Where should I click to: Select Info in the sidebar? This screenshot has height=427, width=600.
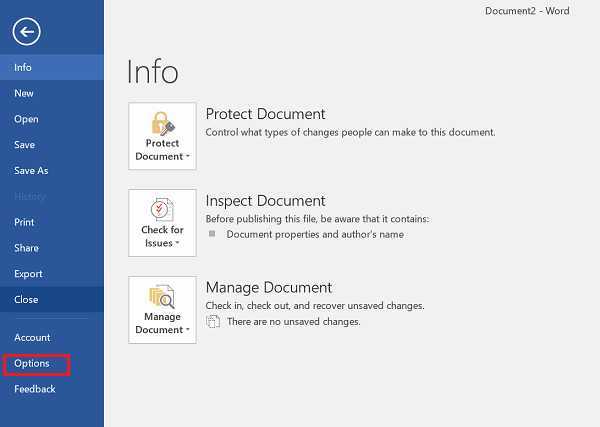[52, 67]
